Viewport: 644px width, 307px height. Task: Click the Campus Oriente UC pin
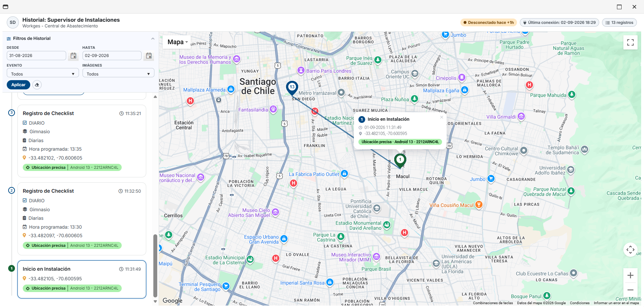coord(415,73)
